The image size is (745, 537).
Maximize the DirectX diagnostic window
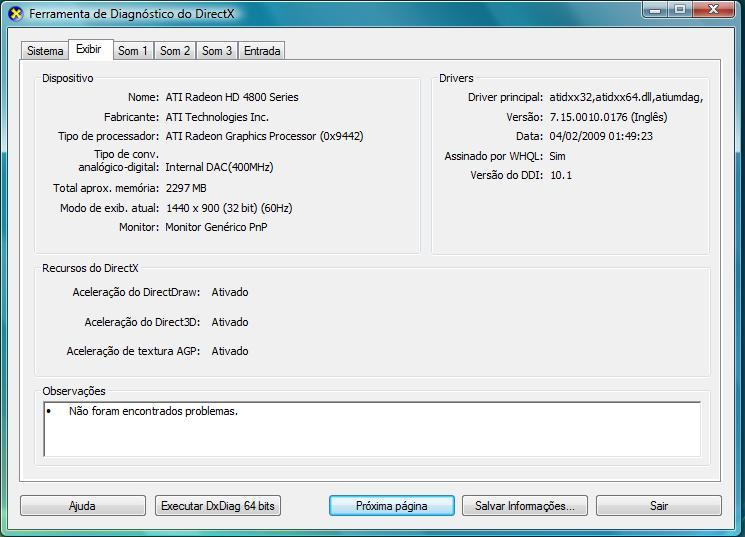click(680, 10)
